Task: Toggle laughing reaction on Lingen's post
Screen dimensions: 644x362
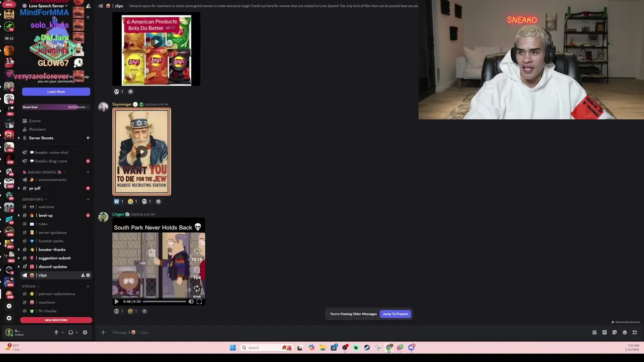Action: pyautogui.click(x=132, y=311)
